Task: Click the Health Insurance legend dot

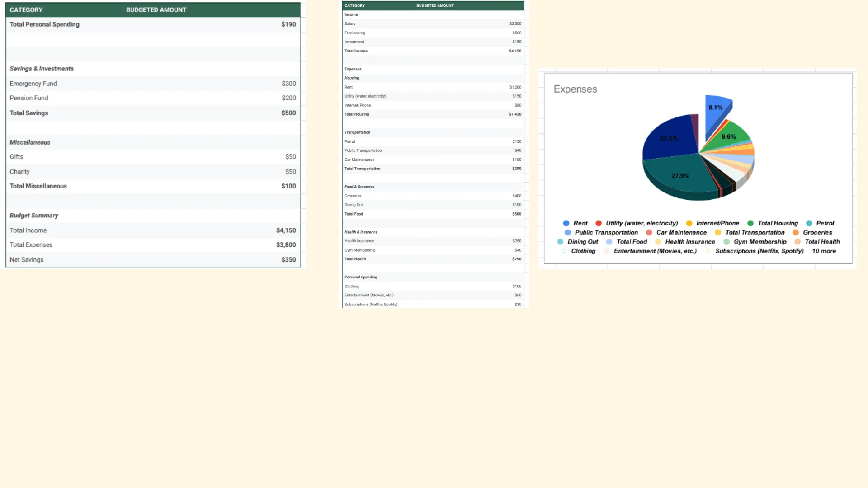Action: 658,242
